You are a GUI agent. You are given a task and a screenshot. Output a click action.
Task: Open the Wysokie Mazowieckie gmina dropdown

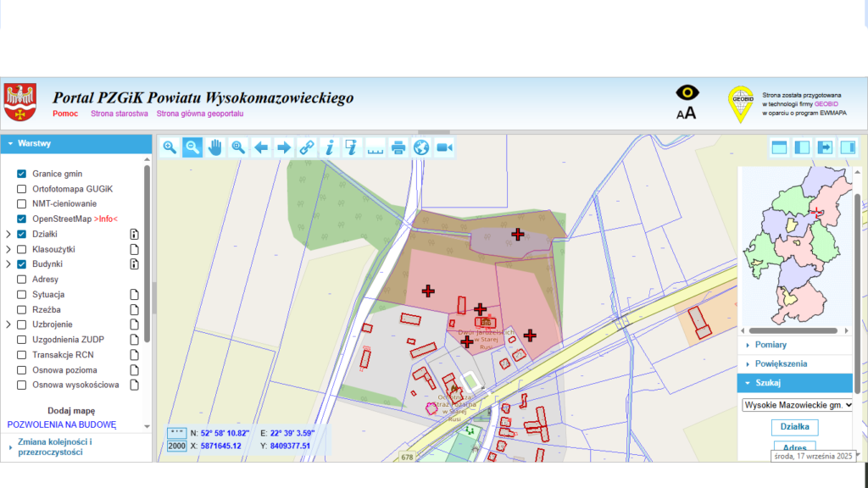pyautogui.click(x=796, y=405)
